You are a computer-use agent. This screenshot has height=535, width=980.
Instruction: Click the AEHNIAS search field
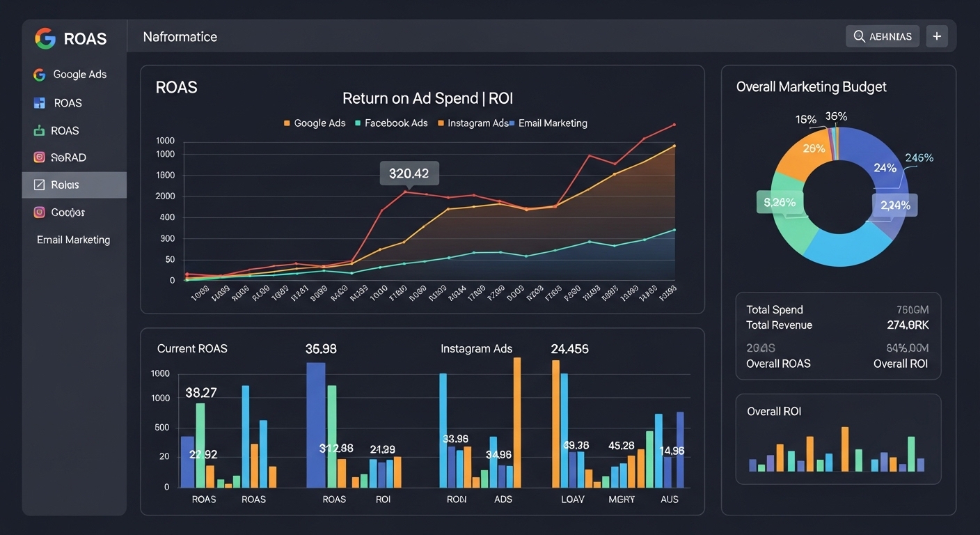[x=883, y=36]
